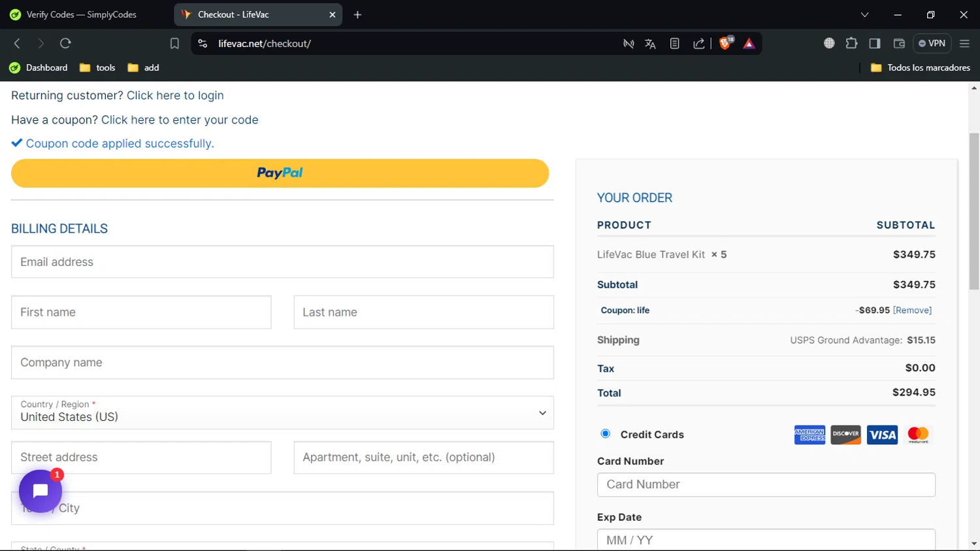The image size is (980, 551).
Task: Click the LifeVac Blue Travel Kit product text
Action: pos(651,254)
